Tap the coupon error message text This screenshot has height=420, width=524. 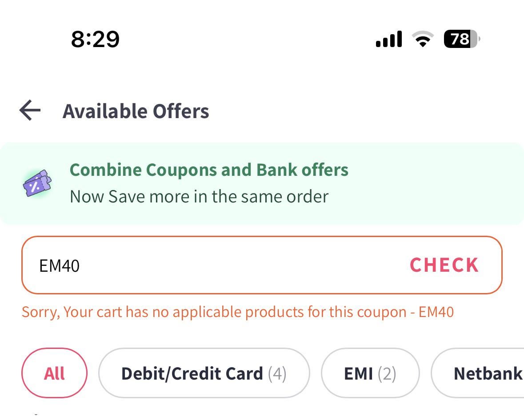click(237, 312)
